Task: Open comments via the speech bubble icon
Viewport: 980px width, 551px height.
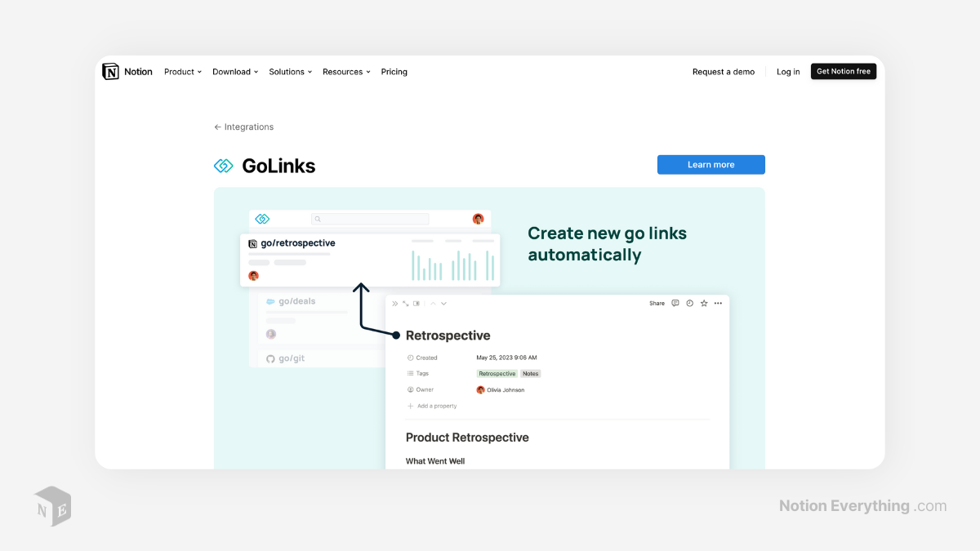Action: 675,303
